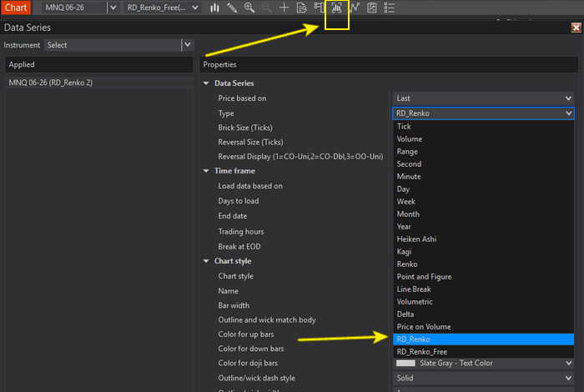Collapse the Type RD_Renko combo box
The width and height of the screenshot is (584, 392).
[483, 113]
